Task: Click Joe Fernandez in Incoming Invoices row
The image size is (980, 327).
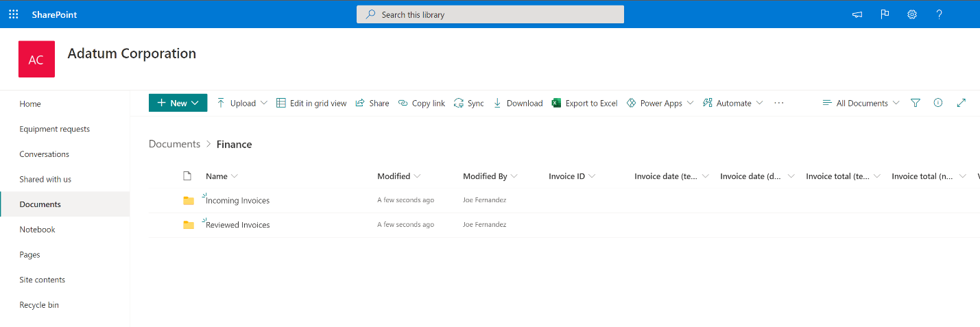Action: tap(485, 200)
